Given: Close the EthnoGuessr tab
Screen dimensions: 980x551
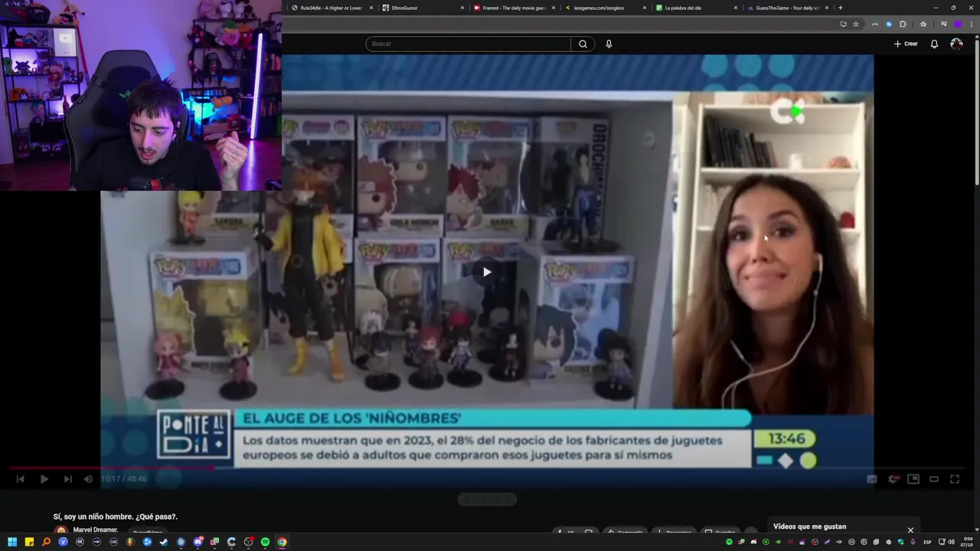Looking at the screenshot, I should 462,8.
